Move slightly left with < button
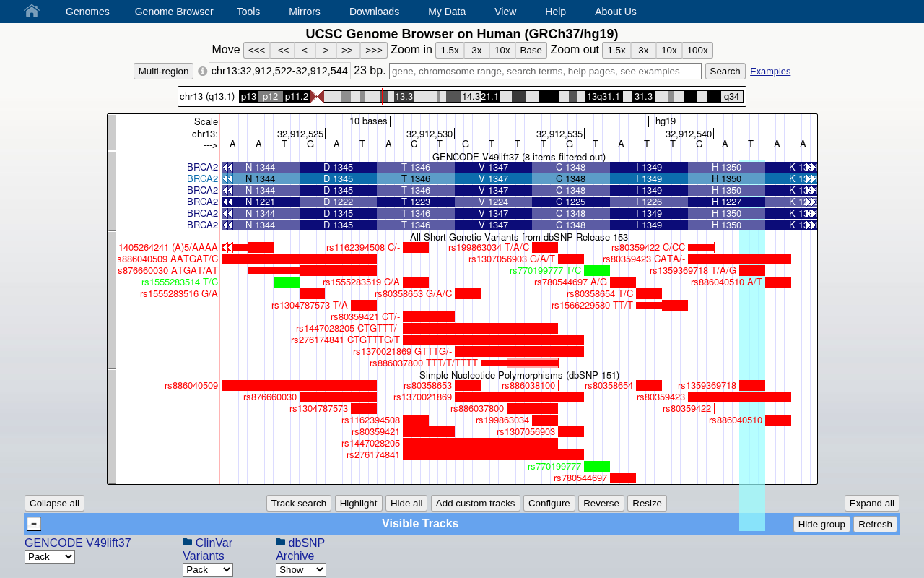924x578 pixels. [305, 50]
